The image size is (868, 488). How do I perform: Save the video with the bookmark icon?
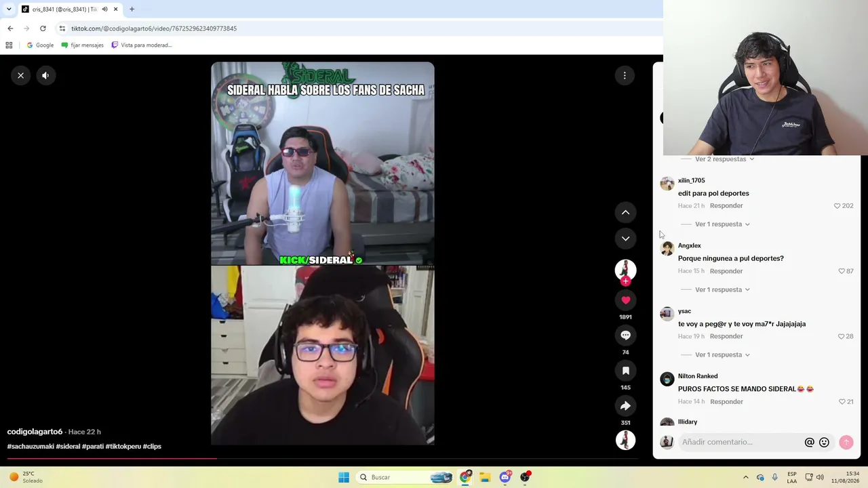(625, 371)
